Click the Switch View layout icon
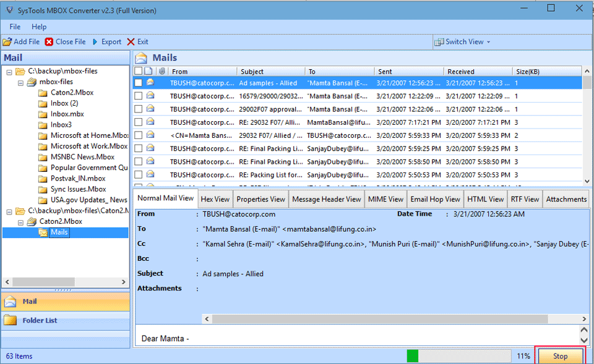Viewport: 594px width, 364px height. click(x=439, y=42)
